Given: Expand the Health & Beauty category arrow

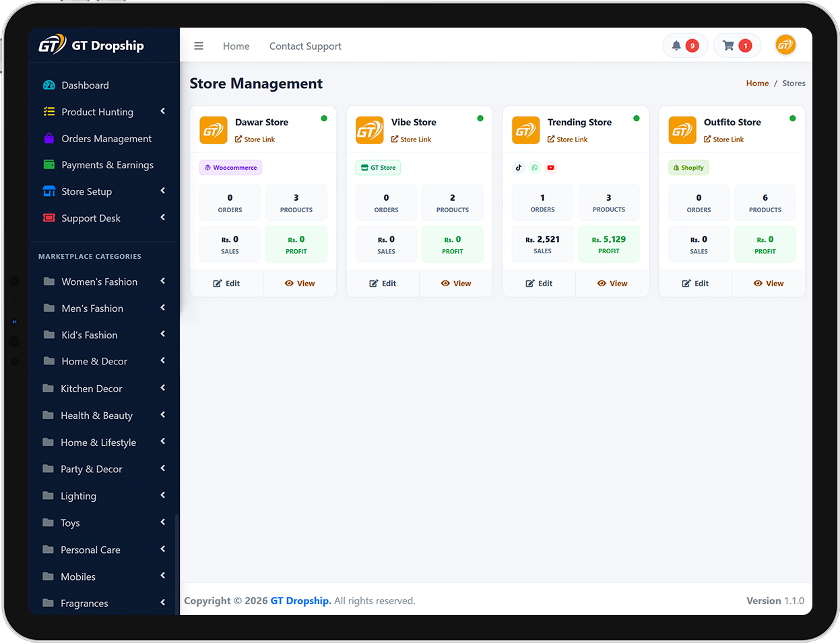Looking at the screenshot, I should 163,415.
